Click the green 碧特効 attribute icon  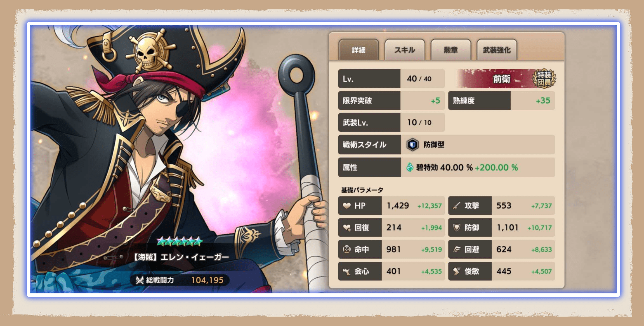point(410,167)
